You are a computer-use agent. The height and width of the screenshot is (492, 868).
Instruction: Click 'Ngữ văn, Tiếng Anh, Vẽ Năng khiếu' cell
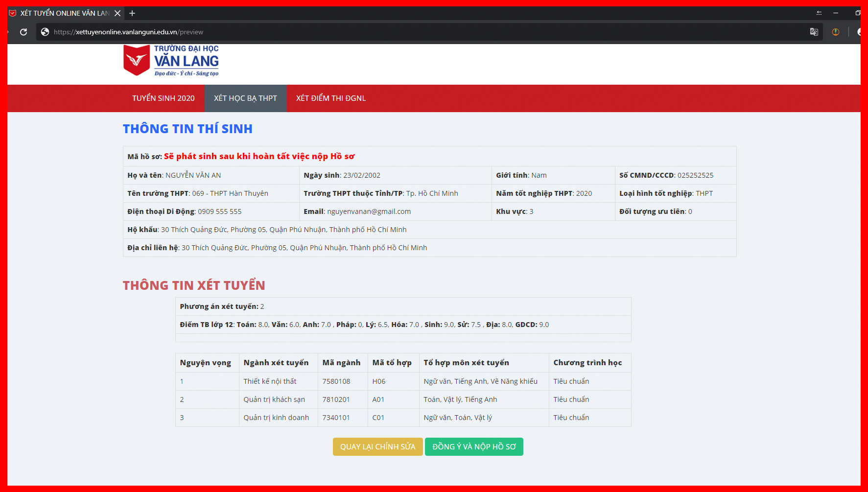[x=484, y=381]
